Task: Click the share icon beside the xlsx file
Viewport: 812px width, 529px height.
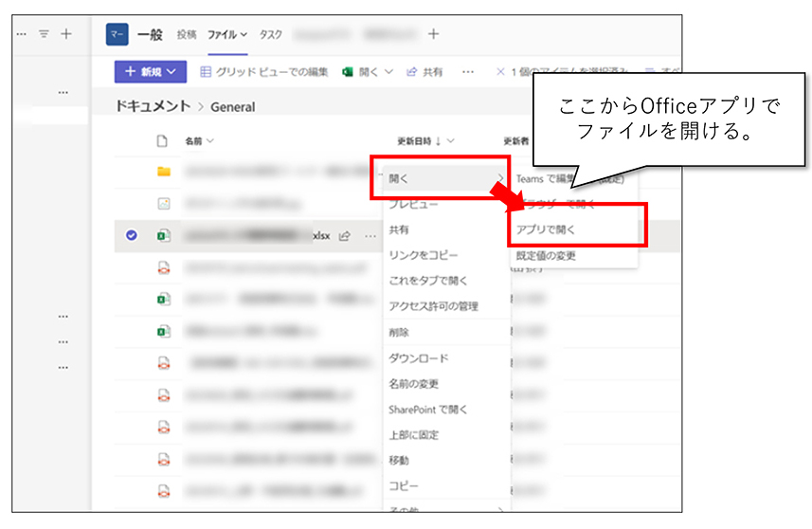Action: click(x=346, y=236)
